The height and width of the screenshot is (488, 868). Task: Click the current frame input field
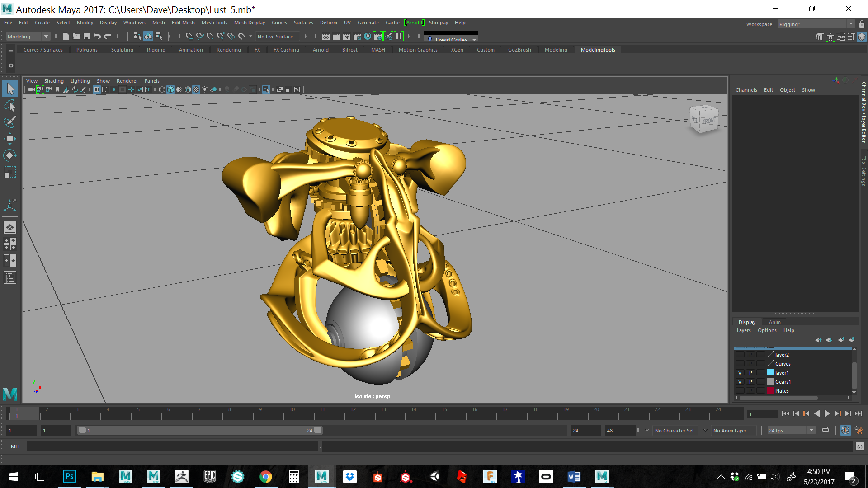[x=762, y=414]
